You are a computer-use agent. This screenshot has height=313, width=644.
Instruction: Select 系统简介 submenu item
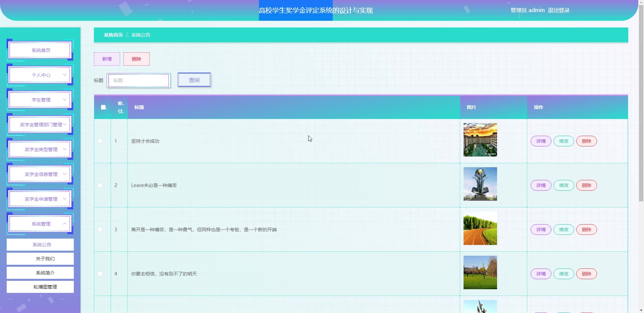click(x=40, y=273)
